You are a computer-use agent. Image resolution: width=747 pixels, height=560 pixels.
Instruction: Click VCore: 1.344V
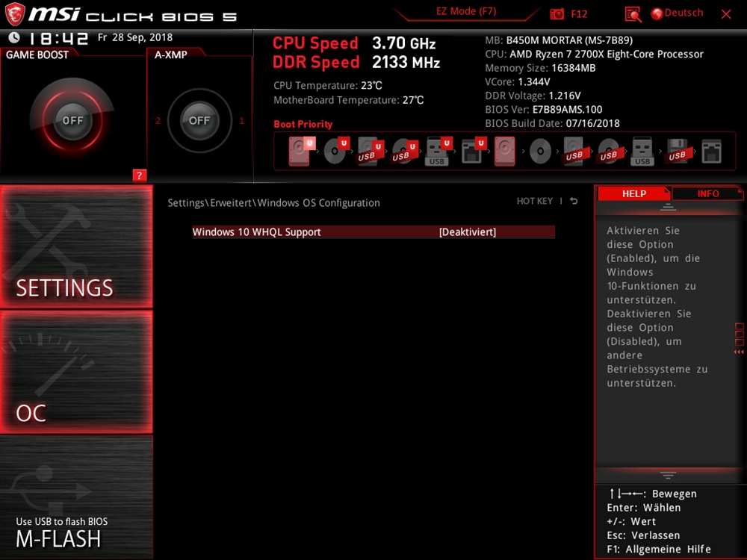[518, 82]
